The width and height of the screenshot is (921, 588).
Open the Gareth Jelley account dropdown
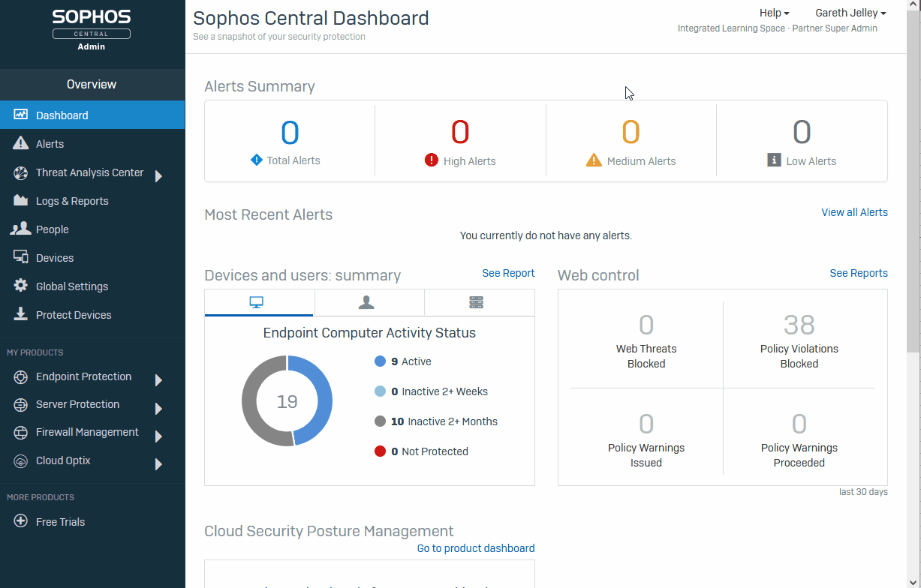click(850, 13)
